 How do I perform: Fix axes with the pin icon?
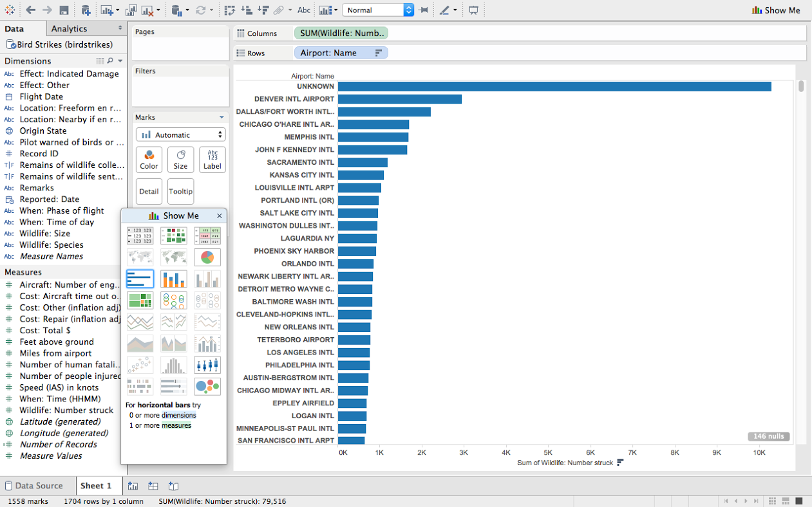423,10
